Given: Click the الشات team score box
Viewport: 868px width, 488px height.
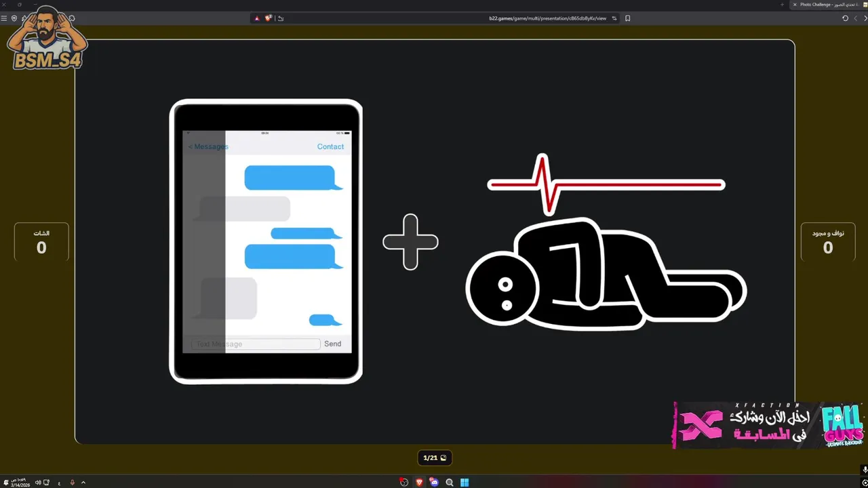Looking at the screenshot, I should 41,242.
